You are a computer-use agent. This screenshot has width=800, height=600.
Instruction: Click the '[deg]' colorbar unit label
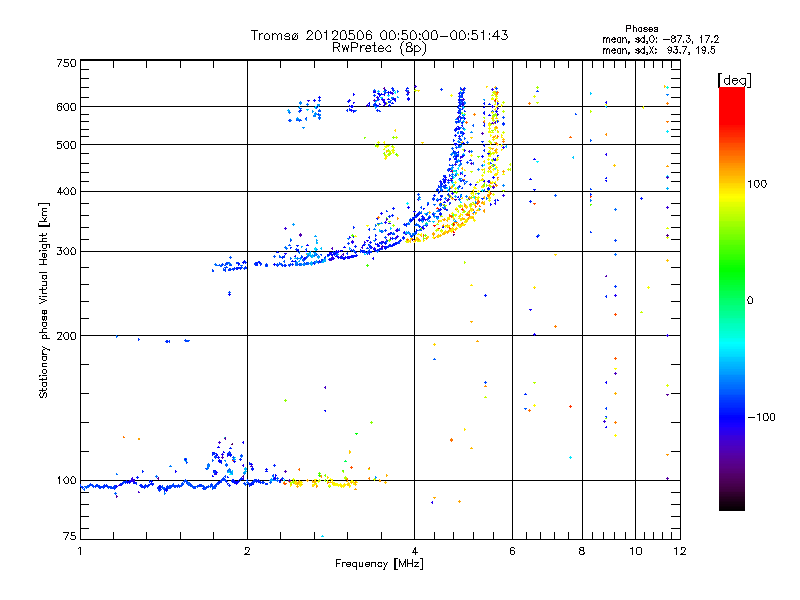point(735,80)
